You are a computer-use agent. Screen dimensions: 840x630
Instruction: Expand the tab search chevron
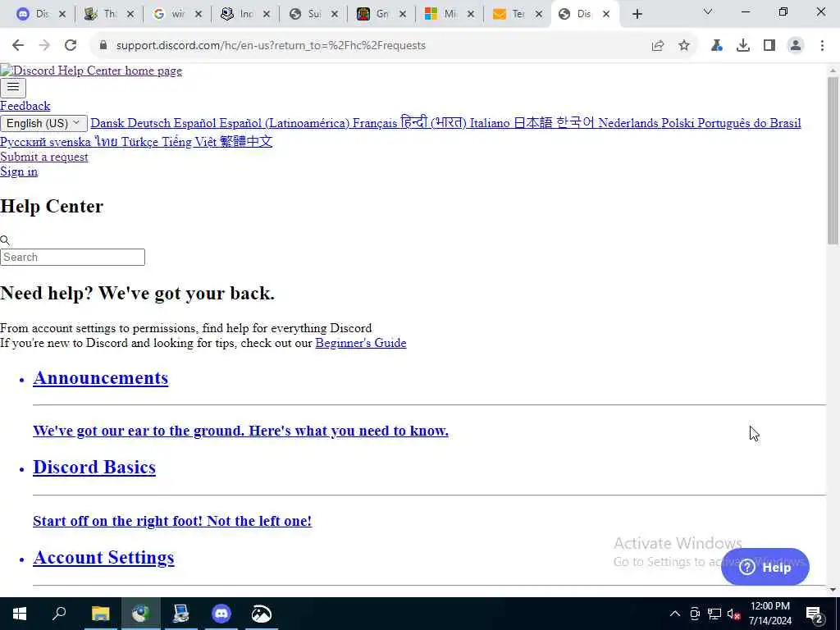click(708, 11)
